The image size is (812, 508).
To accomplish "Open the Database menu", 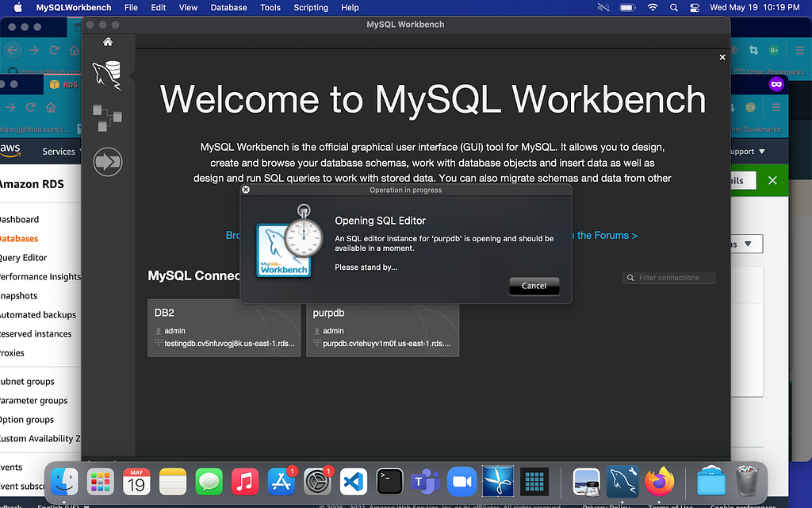I will pyautogui.click(x=228, y=7).
